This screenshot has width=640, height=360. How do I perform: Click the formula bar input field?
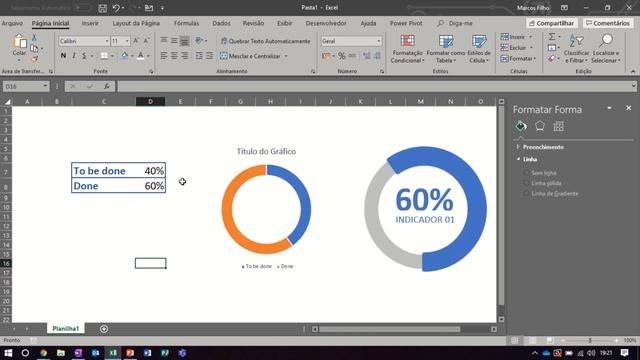point(373,86)
